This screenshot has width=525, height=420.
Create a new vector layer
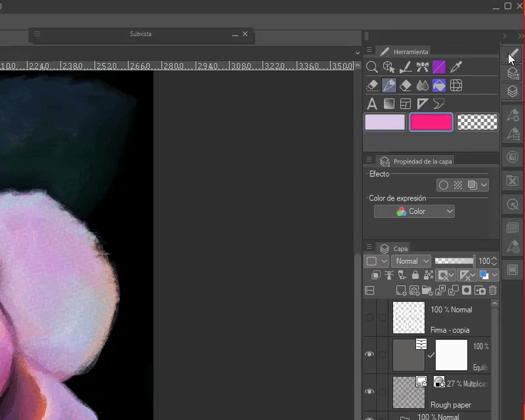coord(414,290)
